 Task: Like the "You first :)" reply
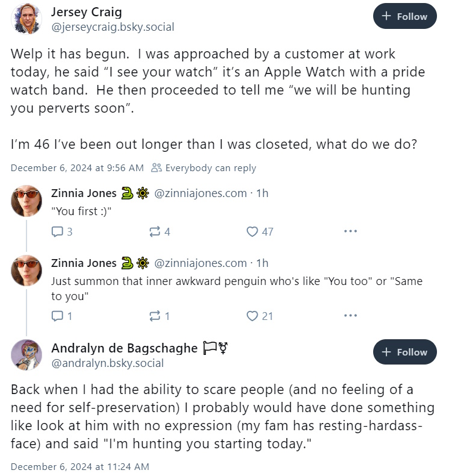[x=252, y=232]
